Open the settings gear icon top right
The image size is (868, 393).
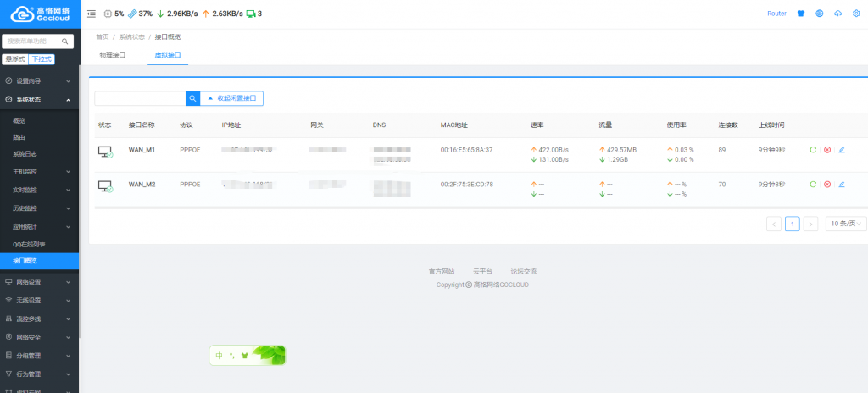click(x=856, y=14)
